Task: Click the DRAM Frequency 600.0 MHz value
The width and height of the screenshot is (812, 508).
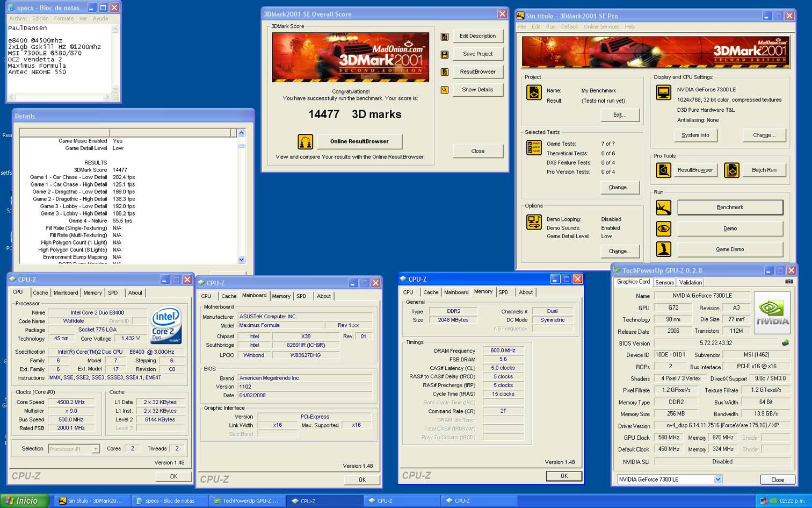Action: click(x=503, y=350)
